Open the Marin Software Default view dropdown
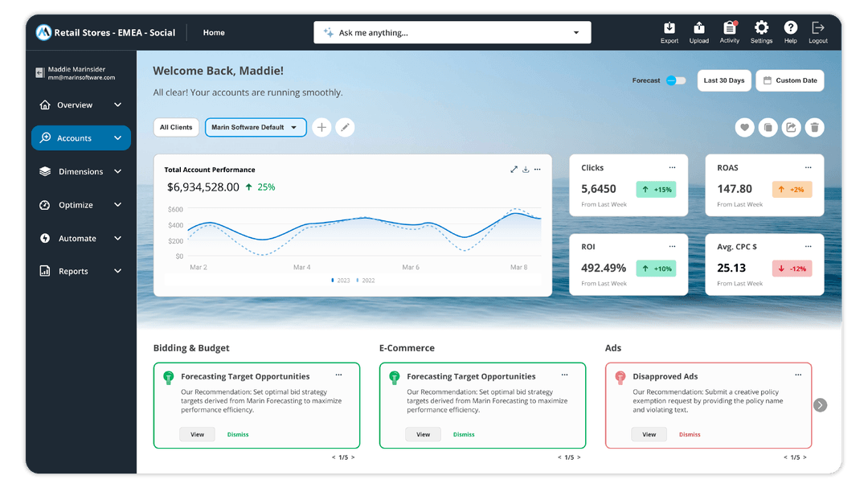Viewport: 868px width, 488px height. point(255,127)
